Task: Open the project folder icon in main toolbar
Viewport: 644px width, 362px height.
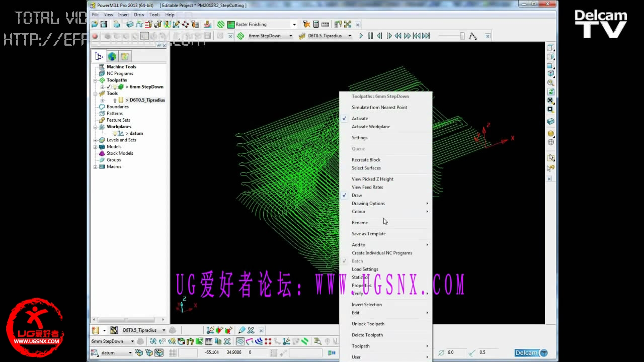Action: point(95,24)
